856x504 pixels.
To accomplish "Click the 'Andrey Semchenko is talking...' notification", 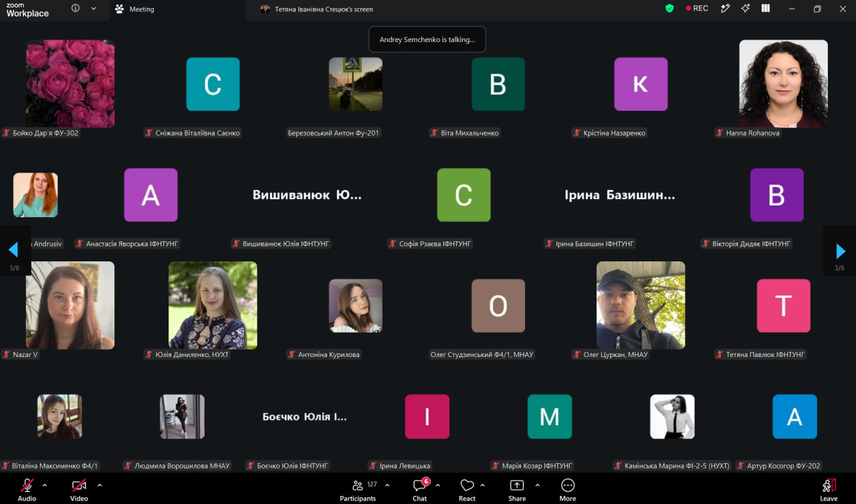I will point(427,39).
